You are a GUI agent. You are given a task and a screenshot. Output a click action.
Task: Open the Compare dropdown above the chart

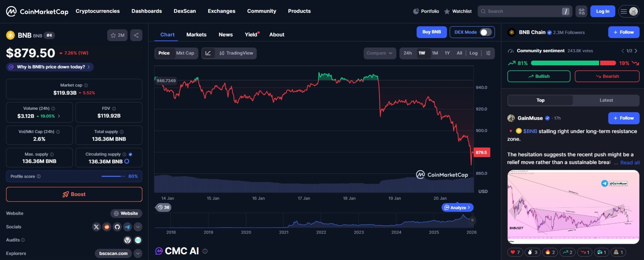click(x=379, y=53)
